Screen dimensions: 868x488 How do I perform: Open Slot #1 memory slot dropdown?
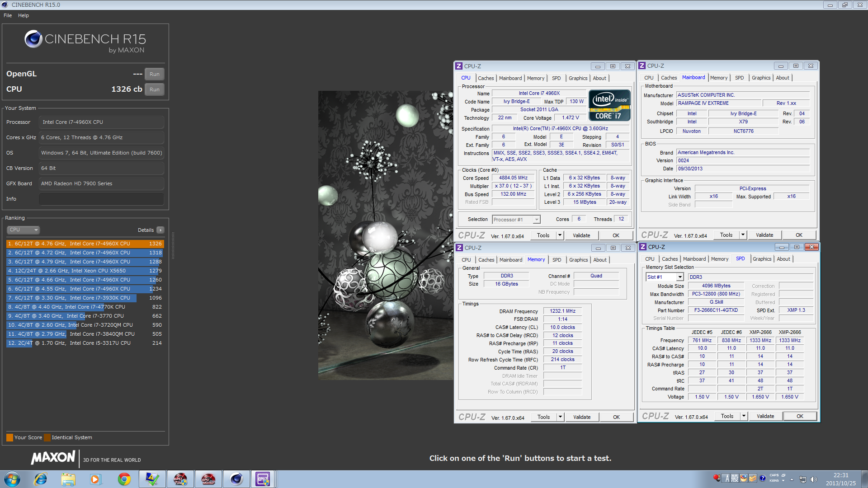click(679, 277)
